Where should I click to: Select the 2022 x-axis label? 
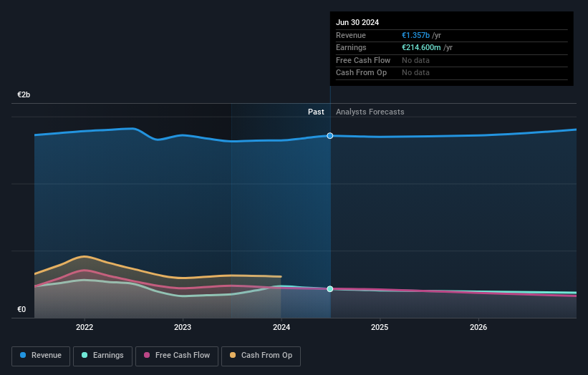pos(85,327)
